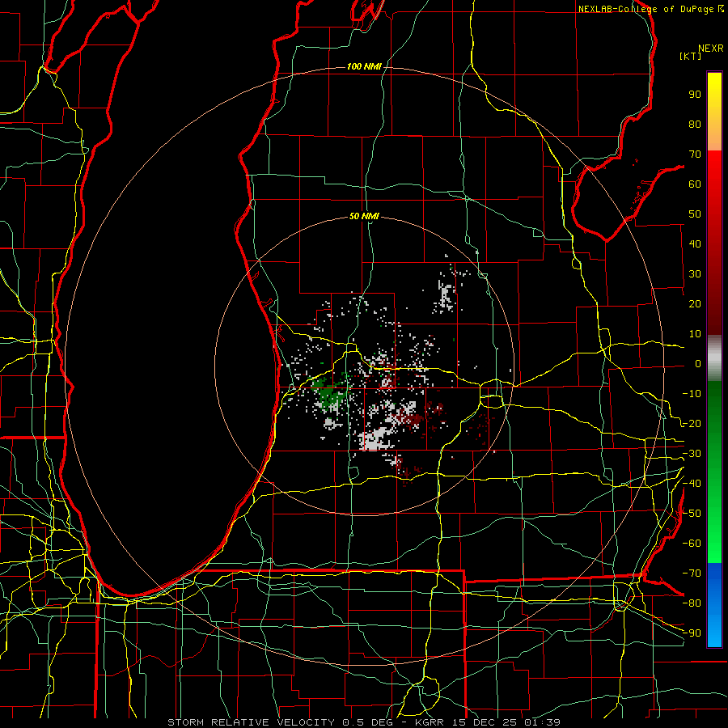Click the -90 value on the velocity scale
This screenshot has width=728, height=728.
(x=692, y=633)
